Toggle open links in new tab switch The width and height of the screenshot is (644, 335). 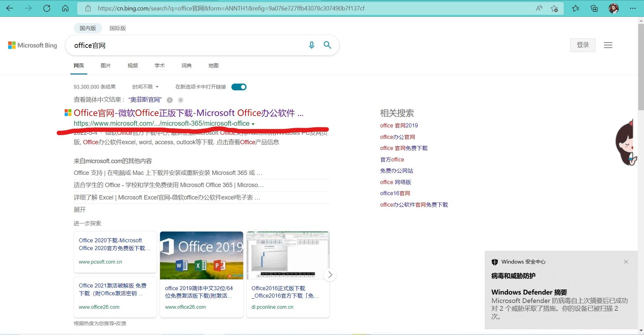[239, 87]
